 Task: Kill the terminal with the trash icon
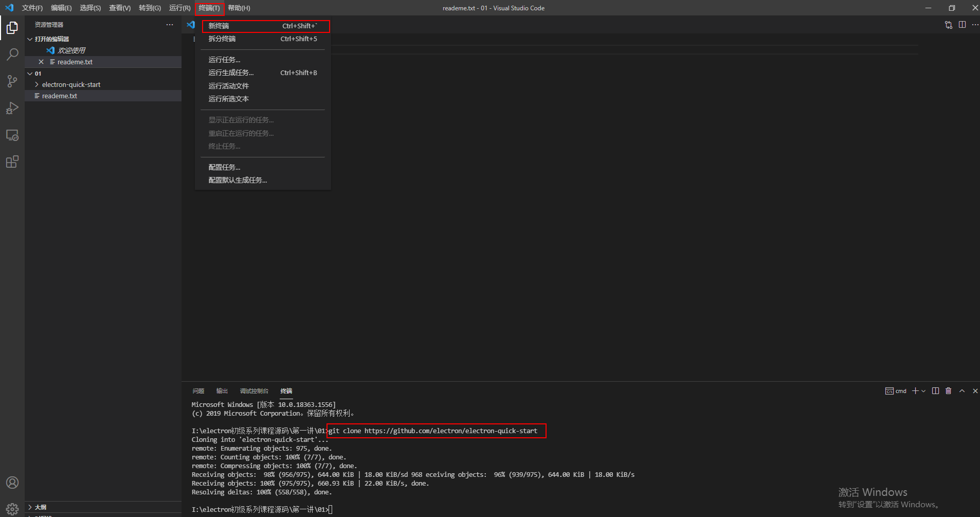949,391
